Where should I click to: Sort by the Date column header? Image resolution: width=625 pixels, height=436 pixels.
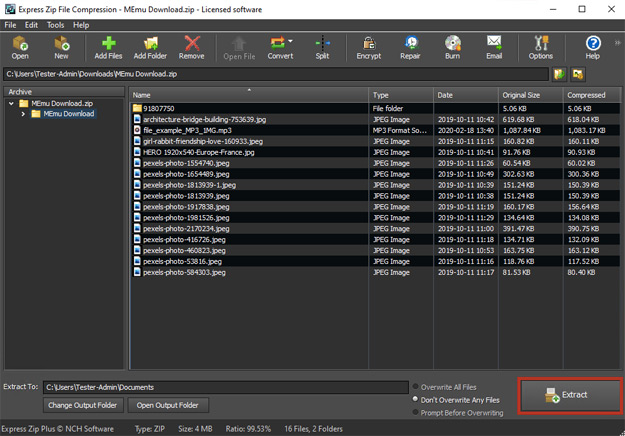(466, 95)
